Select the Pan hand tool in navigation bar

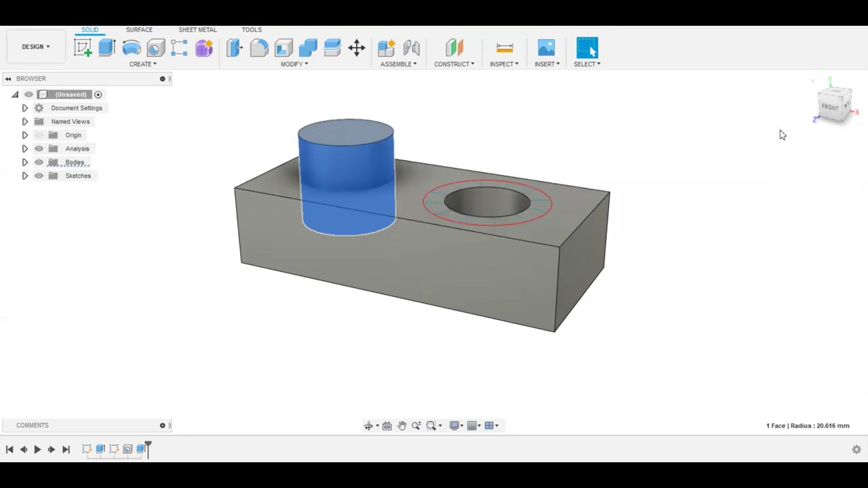(x=401, y=426)
